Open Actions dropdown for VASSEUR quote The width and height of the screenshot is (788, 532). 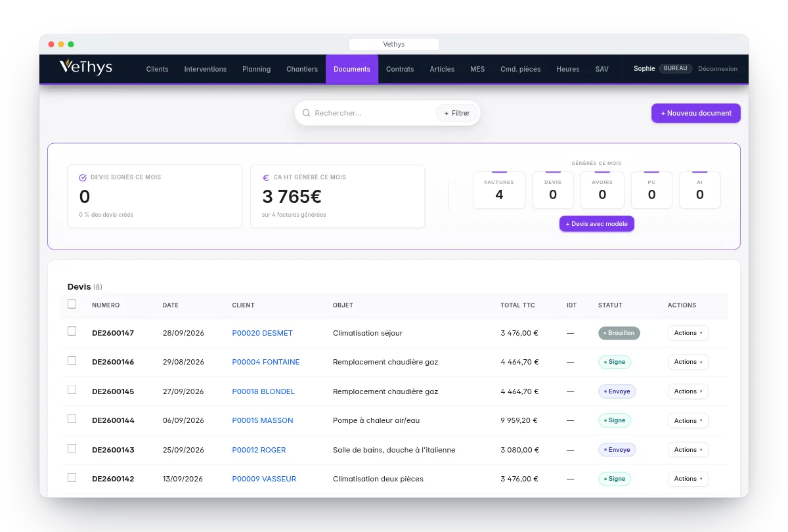pyautogui.click(x=688, y=479)
